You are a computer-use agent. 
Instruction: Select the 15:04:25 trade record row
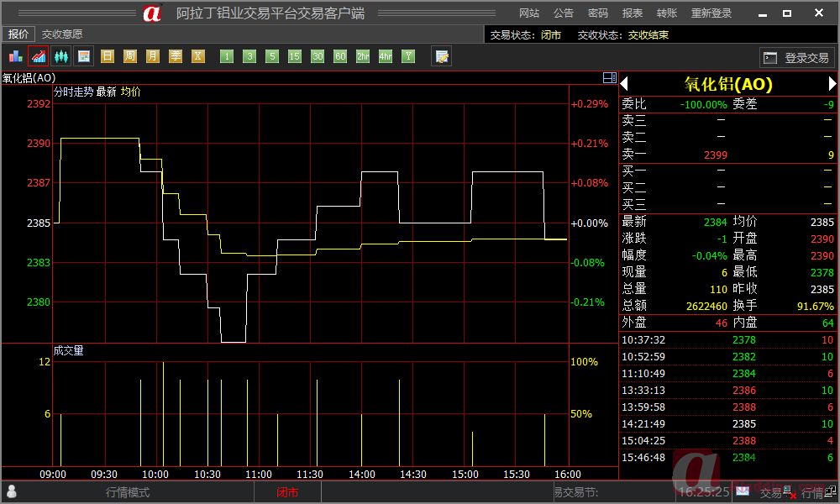pyautogui.click(x=727, y=441)
